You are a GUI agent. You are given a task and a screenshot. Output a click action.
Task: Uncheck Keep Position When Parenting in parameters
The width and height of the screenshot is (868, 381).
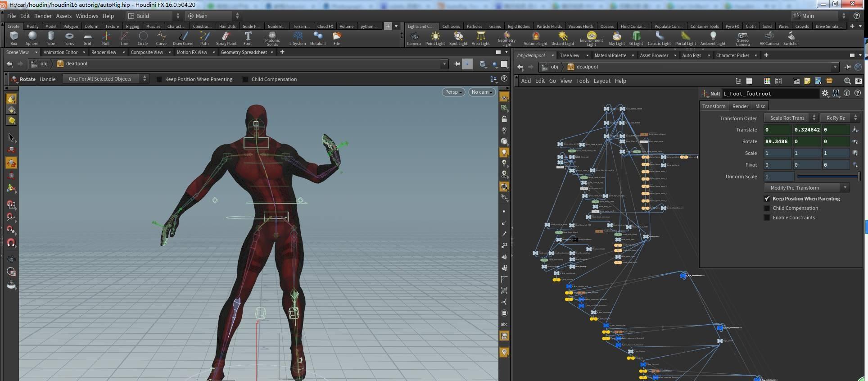click(x=767, y=199)
